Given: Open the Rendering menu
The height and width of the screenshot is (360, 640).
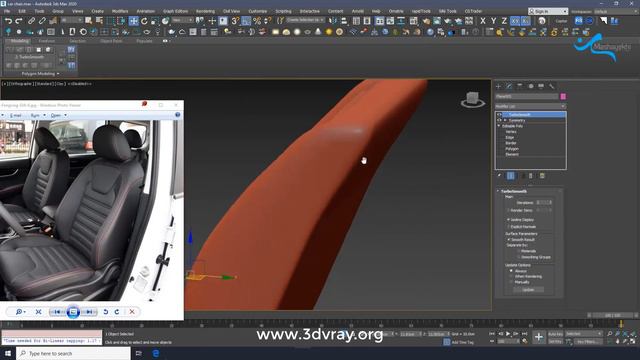Looking at the screenshot, I should click(205, 11).
